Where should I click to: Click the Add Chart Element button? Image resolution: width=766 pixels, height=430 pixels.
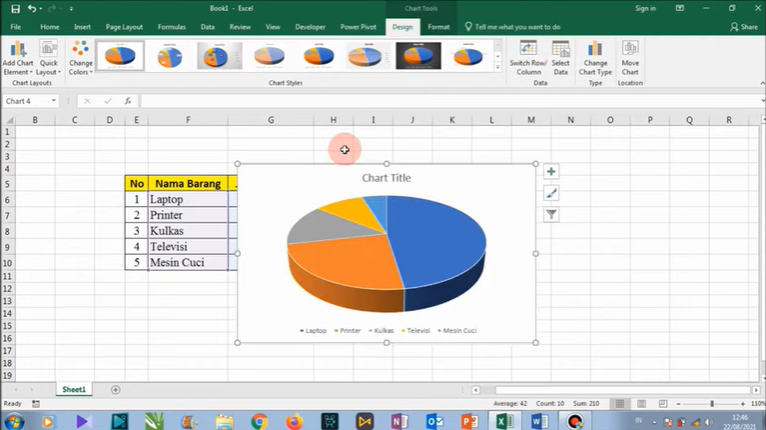click(17, 58)
